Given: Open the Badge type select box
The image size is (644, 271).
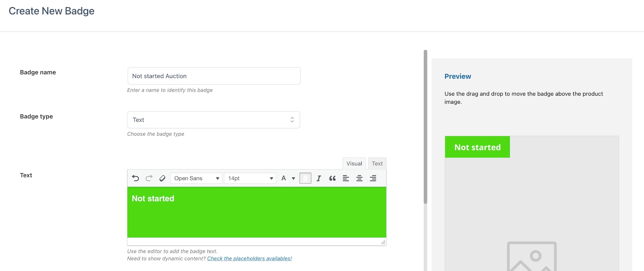Looking at the screenshot, I should (214, 120).
